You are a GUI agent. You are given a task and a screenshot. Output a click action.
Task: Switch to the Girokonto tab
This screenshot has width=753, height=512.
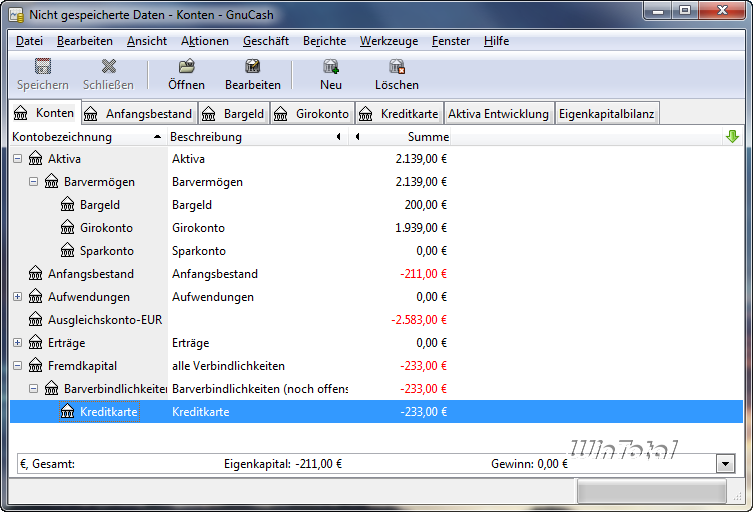click(x=313, y=114)
